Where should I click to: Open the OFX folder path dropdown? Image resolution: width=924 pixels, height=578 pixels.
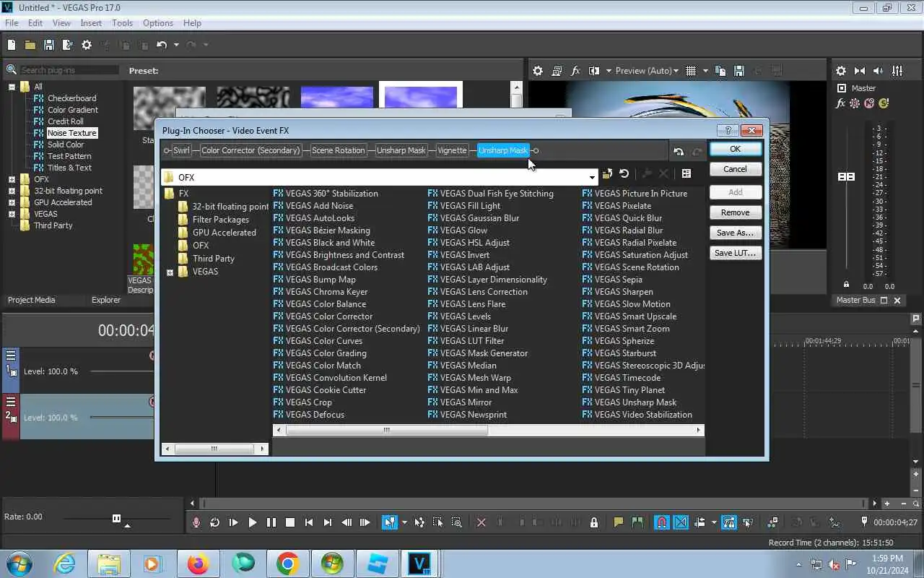[x=592, y=177]
